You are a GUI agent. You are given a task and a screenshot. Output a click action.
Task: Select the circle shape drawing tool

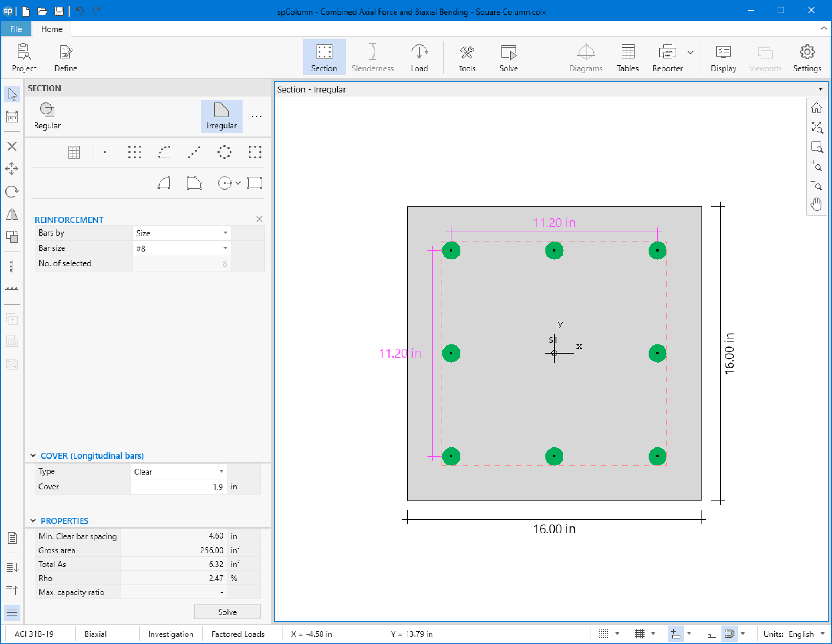pos(225,183)
